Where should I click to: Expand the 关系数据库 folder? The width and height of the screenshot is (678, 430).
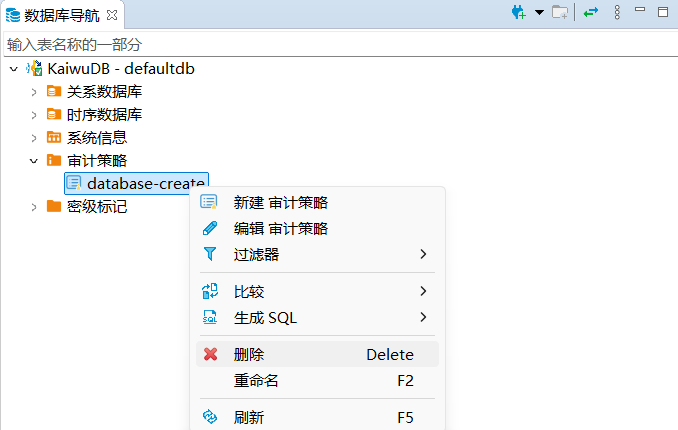(33, 92)
